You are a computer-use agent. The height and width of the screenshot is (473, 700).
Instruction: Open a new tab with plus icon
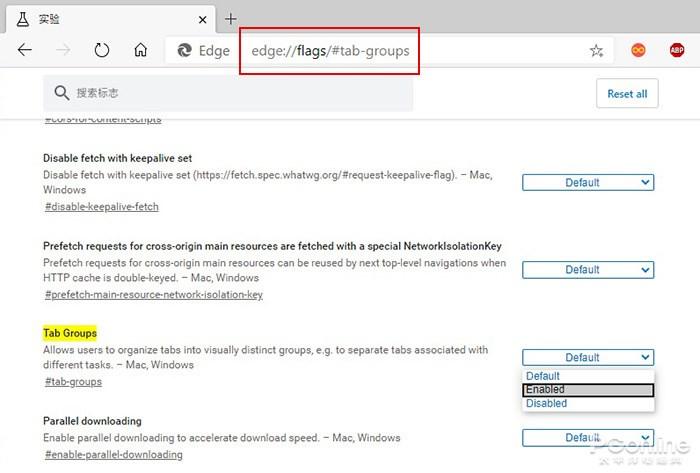(231, 19)
